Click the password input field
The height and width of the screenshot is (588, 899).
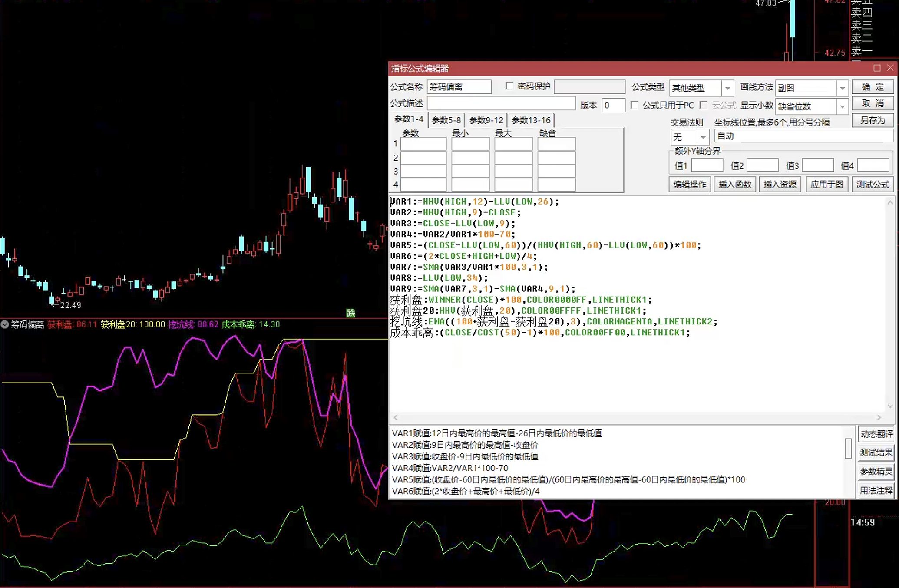[589, 87]
